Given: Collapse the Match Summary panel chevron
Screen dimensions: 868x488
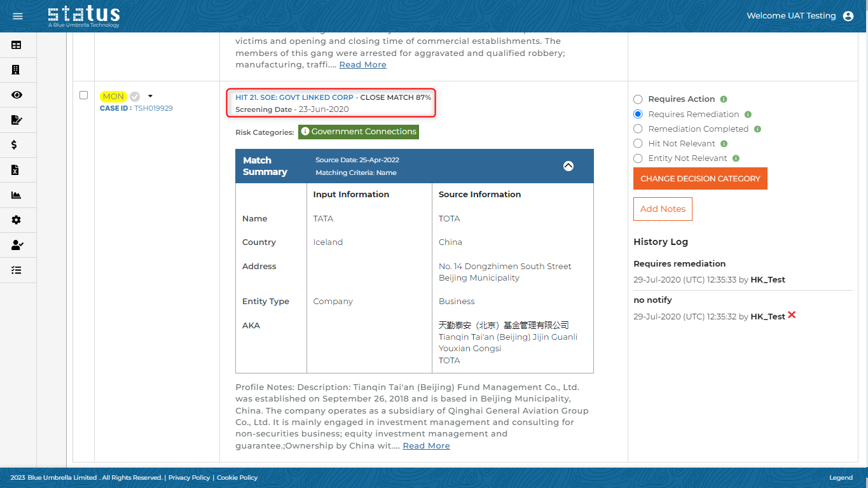Looking at the screenshot, I should 568,166.
